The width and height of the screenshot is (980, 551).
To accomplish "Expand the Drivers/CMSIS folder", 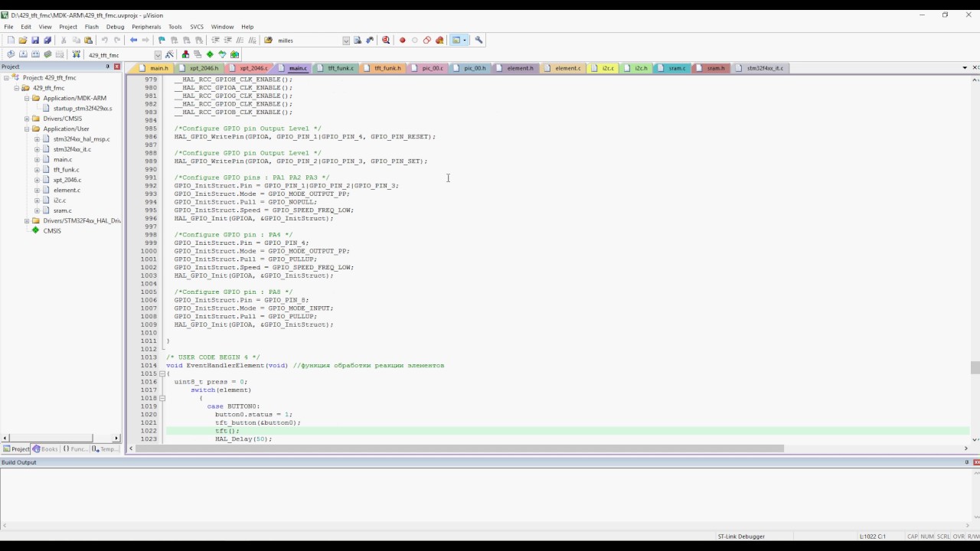I will point(27,119).
